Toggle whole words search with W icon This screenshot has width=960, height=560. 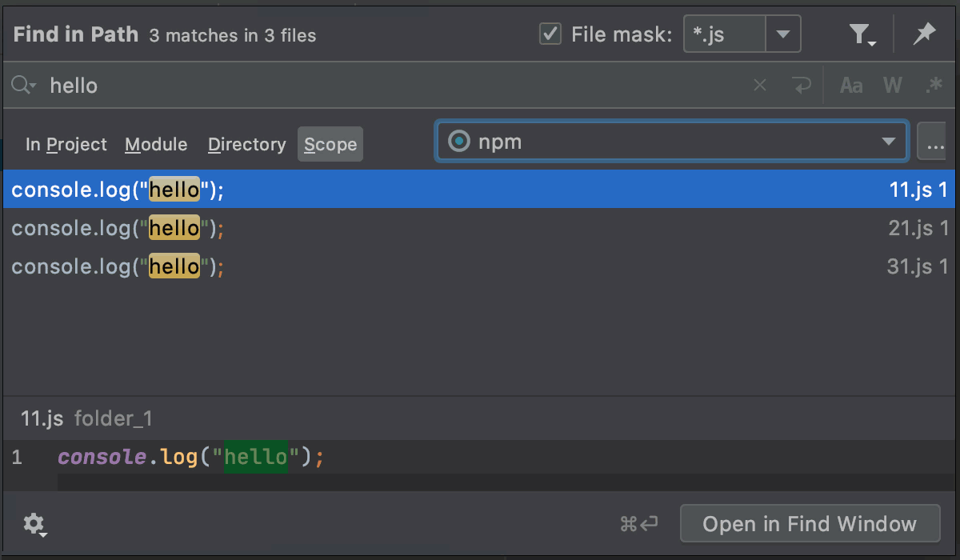tap(892, 85)
